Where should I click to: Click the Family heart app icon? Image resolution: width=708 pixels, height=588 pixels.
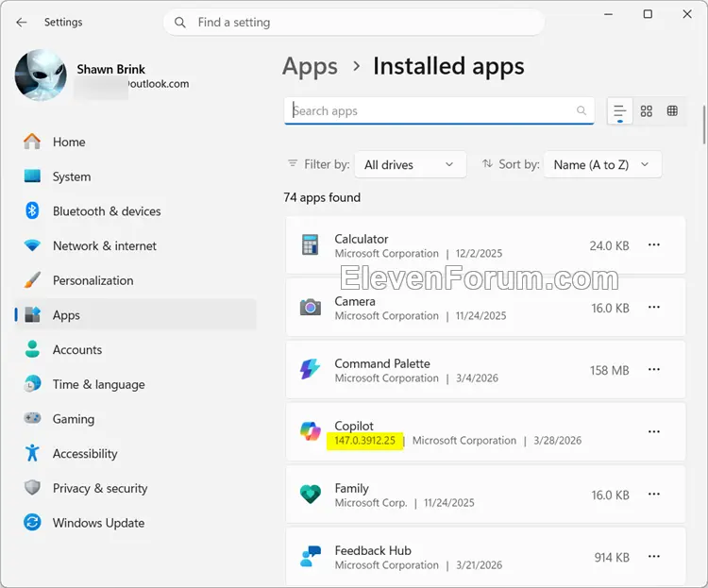(311, 494)
